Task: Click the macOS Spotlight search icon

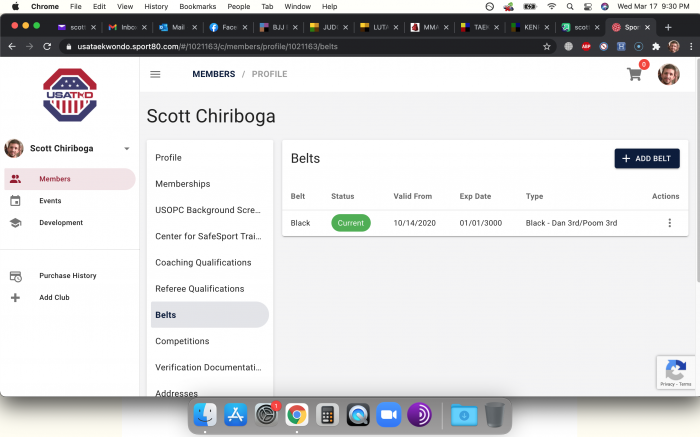Action: [570, 6]
